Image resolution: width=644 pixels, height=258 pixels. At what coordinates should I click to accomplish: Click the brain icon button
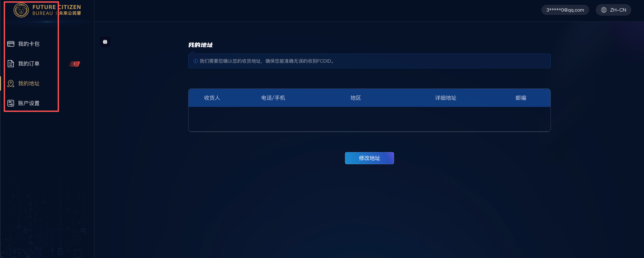(105, 42)
